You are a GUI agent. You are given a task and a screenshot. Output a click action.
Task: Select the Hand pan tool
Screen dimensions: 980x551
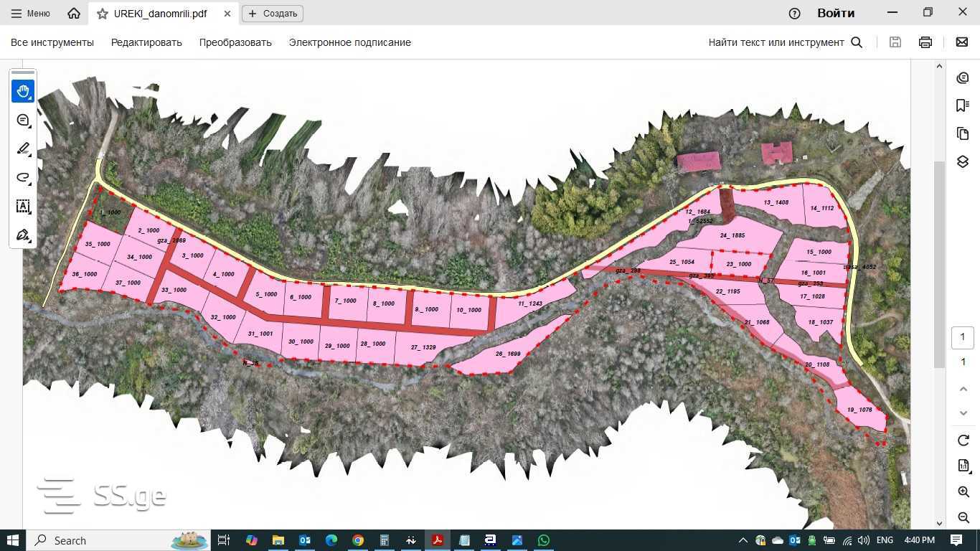[23, 91]
